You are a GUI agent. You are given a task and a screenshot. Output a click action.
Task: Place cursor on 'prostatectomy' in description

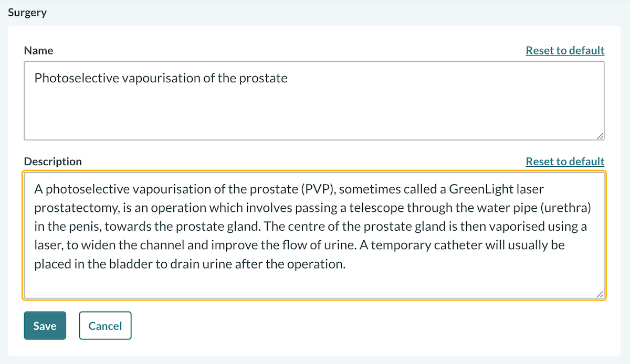[76, 208]
